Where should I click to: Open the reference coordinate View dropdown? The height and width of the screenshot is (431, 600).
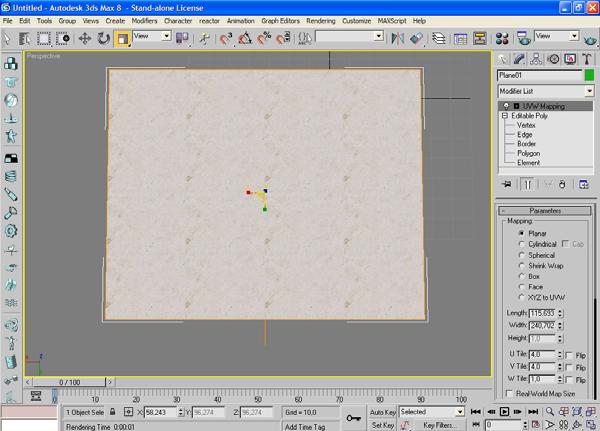[166, 36]
